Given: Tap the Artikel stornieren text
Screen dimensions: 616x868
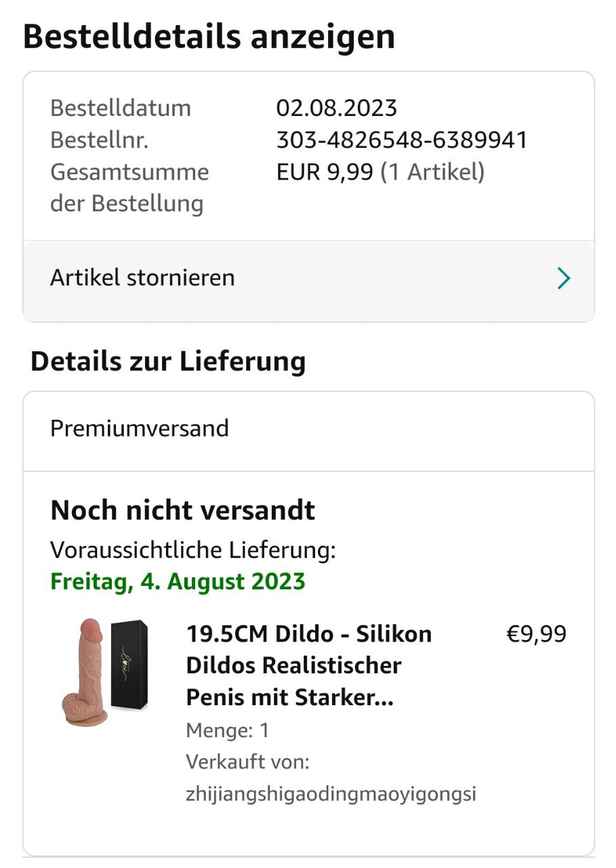Looking at the screenshot, I should click(x=142, y=278).
